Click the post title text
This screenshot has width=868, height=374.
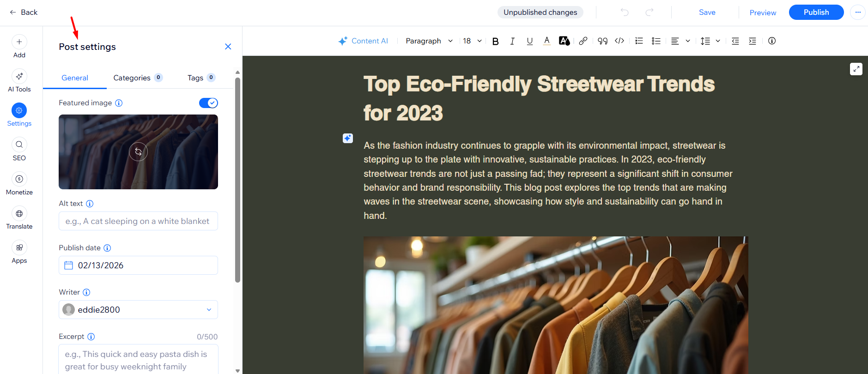click(539, 98)
